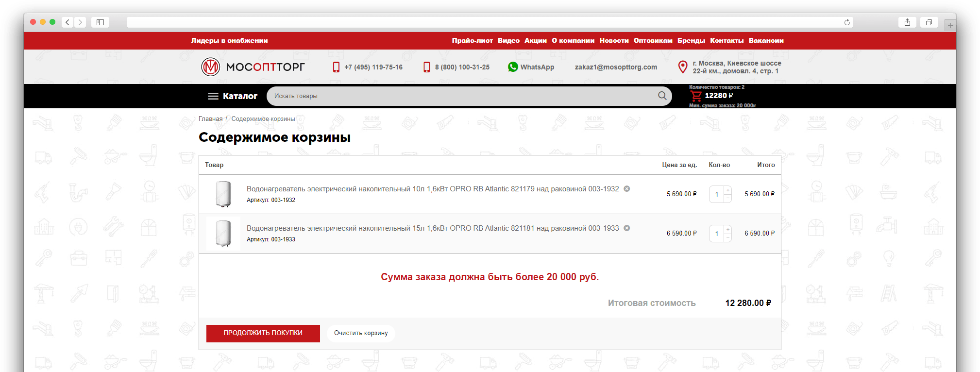Click the Лидеры в снабжении slogan
The width and height of the screenshot is (980, 372).
[229, 41]
